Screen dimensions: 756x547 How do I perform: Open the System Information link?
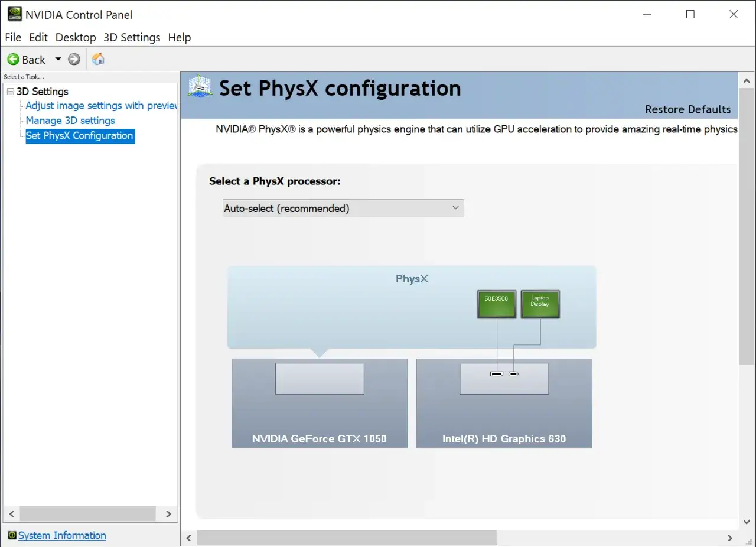(62, 535)
